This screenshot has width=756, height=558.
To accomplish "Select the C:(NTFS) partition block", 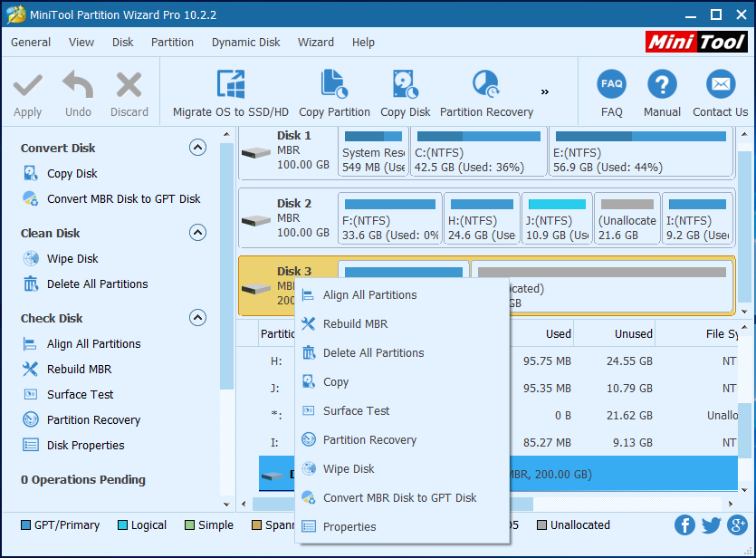I will pos(479,152).
